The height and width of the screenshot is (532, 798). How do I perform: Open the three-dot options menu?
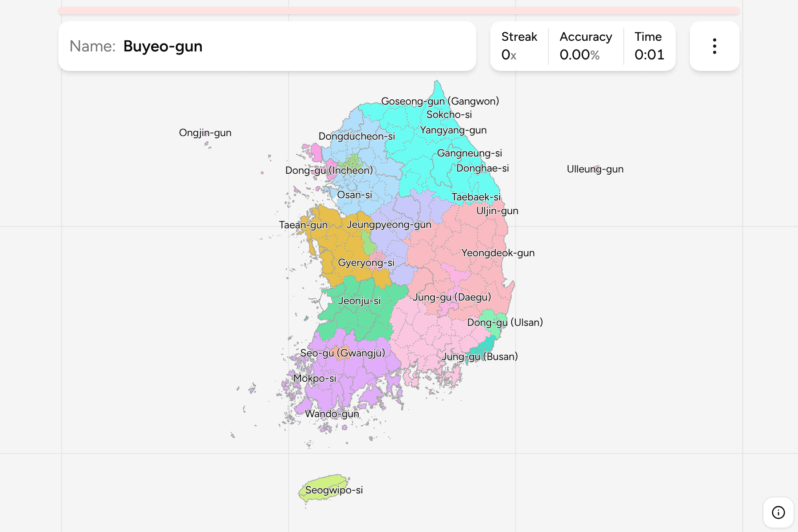pyautogui.click(x=714, y=46)
